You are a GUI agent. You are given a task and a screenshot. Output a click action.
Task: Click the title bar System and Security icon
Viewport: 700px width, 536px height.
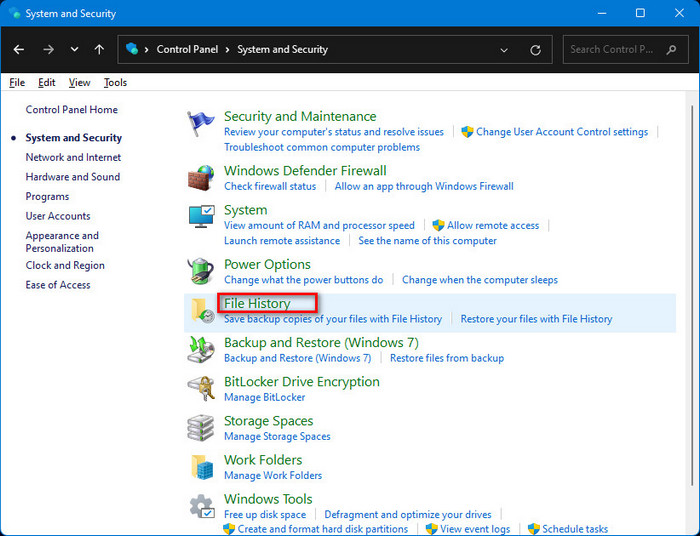pos(14,13)
